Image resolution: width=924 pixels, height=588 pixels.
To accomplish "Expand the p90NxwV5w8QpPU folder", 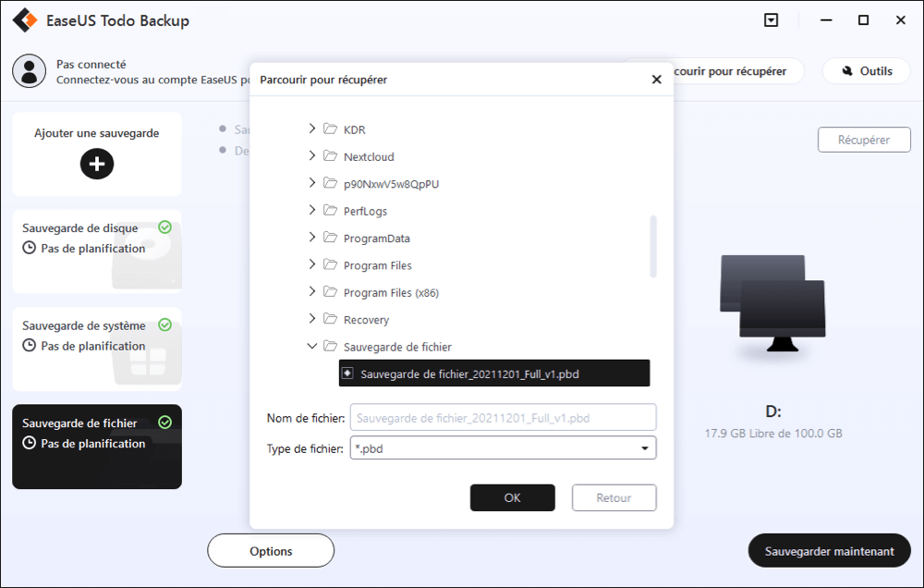I will [x=311, y=183].
